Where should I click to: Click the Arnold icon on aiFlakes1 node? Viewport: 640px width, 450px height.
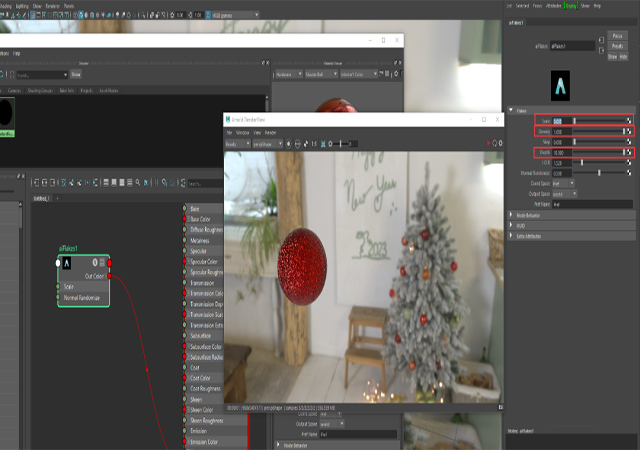(67, 263)
